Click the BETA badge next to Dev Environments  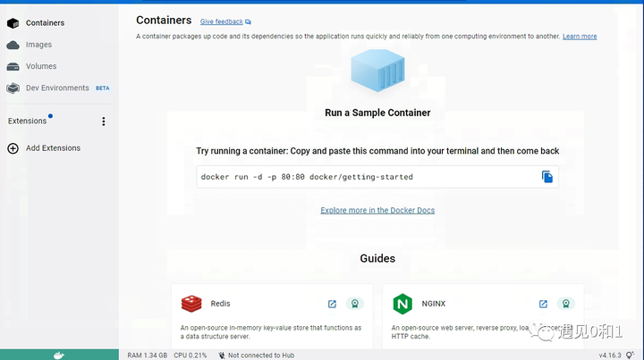(103, 88)
